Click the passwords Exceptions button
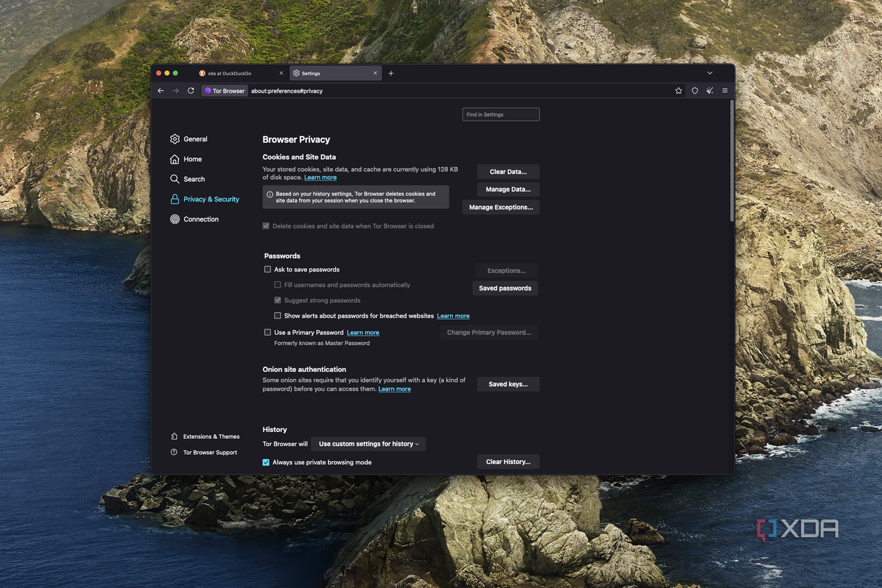882x588 pixels. point(506,270)
